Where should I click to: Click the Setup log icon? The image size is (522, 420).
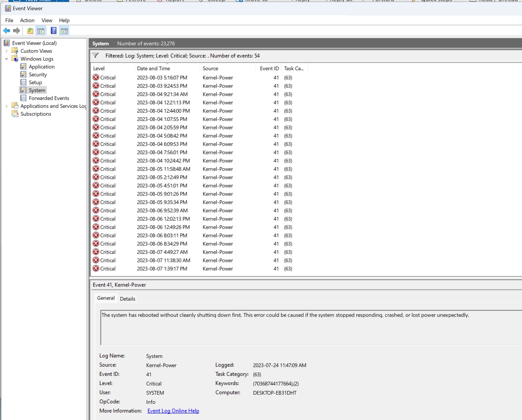[x=23, y=82]
